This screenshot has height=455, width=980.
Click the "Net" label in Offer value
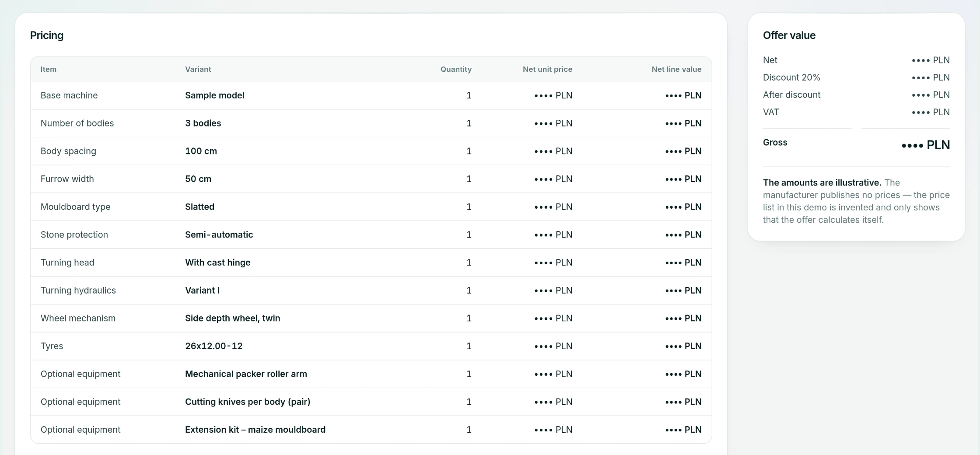(770, 60)
